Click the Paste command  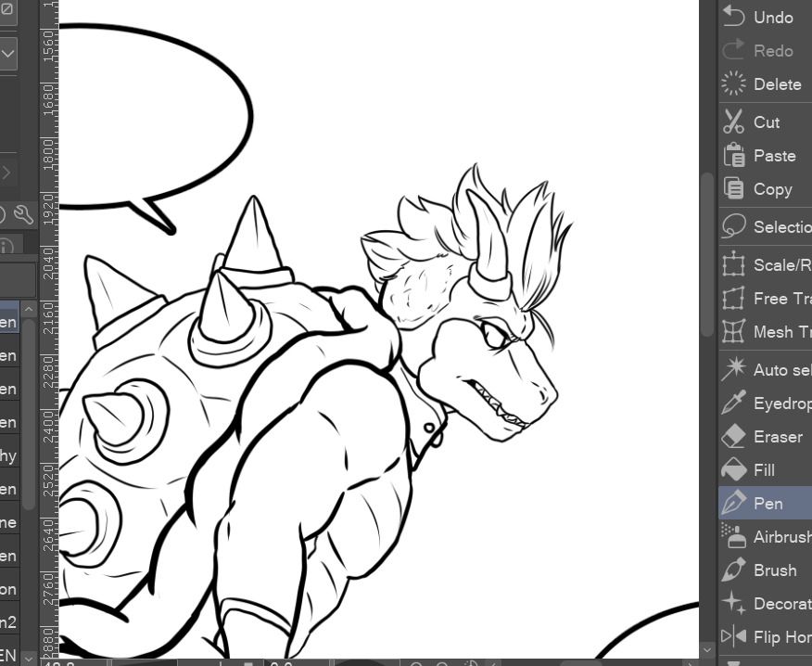coord(766,156)
